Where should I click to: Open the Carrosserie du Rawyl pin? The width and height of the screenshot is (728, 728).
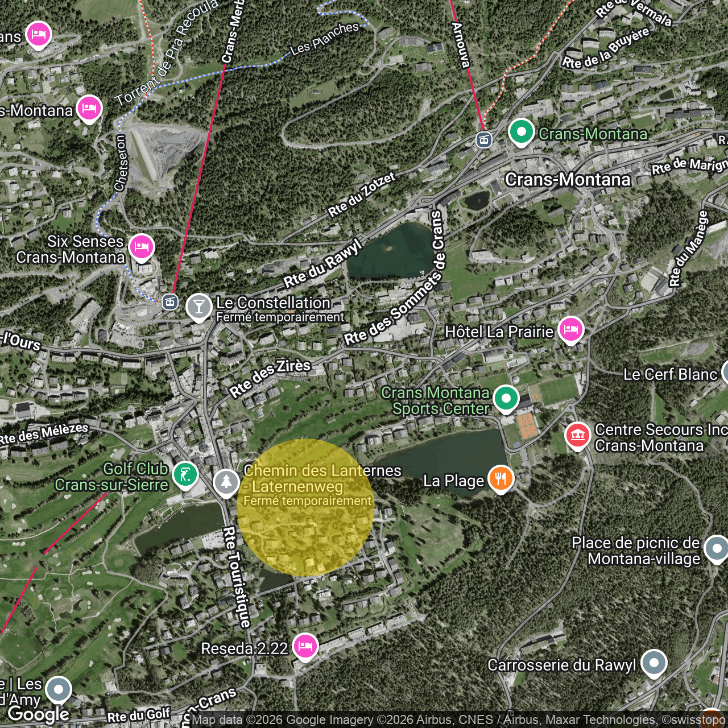click(653, 664)
